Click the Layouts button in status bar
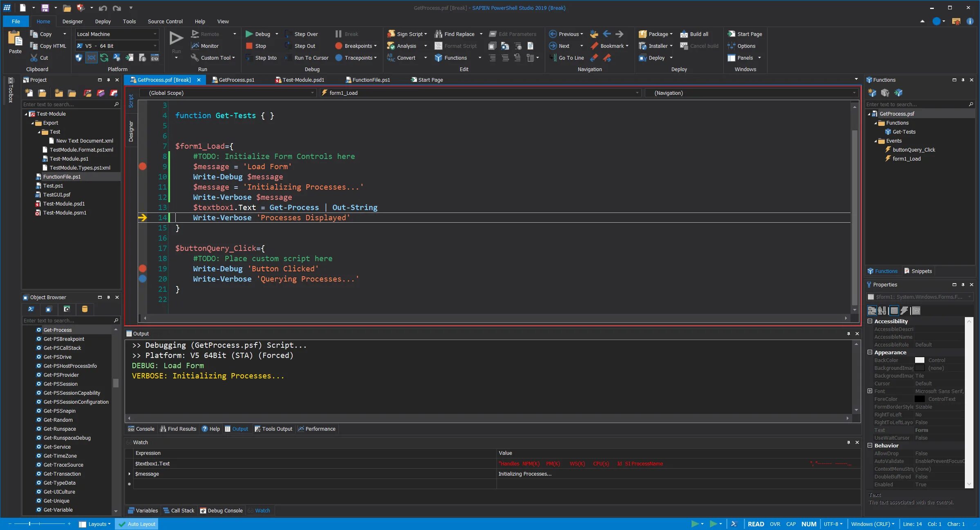 tap(94, 524)
